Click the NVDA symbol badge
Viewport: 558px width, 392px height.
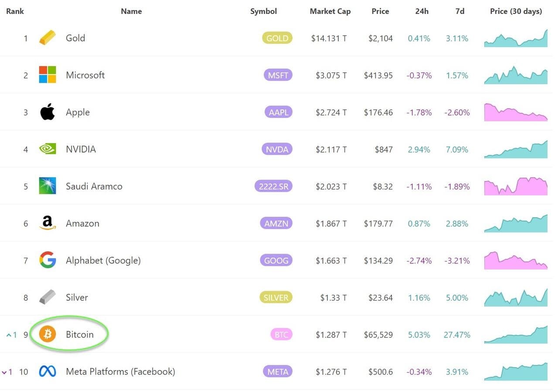click(x=277, y=149)
